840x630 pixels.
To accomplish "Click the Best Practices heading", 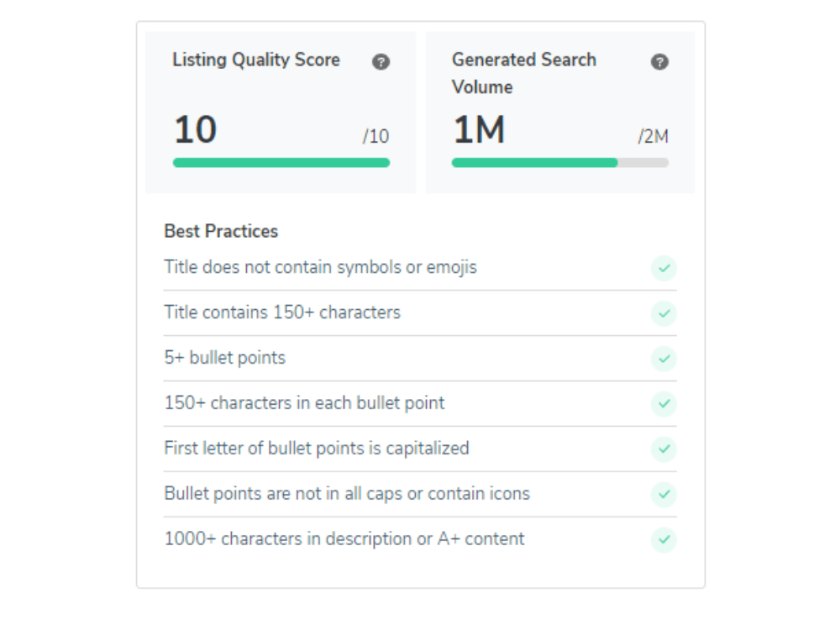I will [x=221, y=231].
